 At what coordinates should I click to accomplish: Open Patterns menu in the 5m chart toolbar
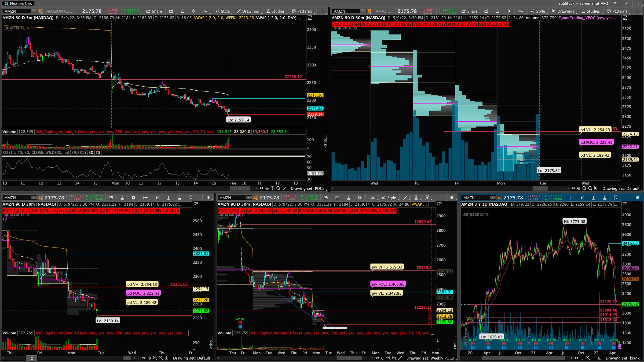tap(302, 11)
